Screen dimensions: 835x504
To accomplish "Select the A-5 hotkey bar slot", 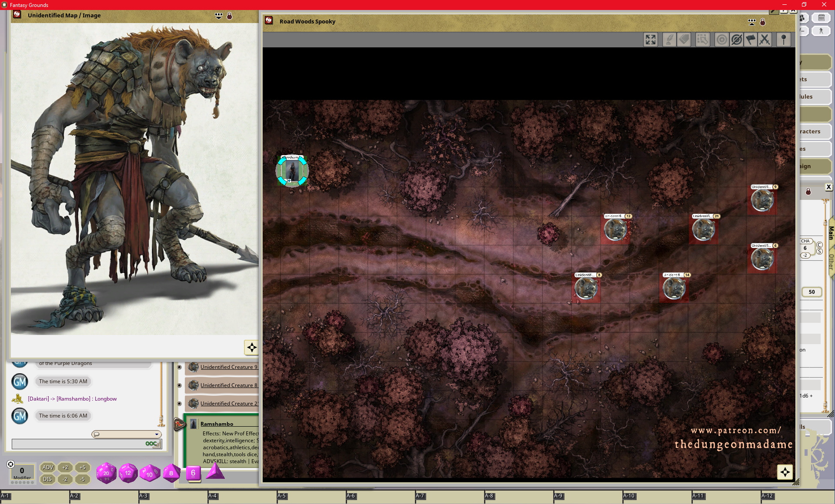I will click(x=311, y=497).
